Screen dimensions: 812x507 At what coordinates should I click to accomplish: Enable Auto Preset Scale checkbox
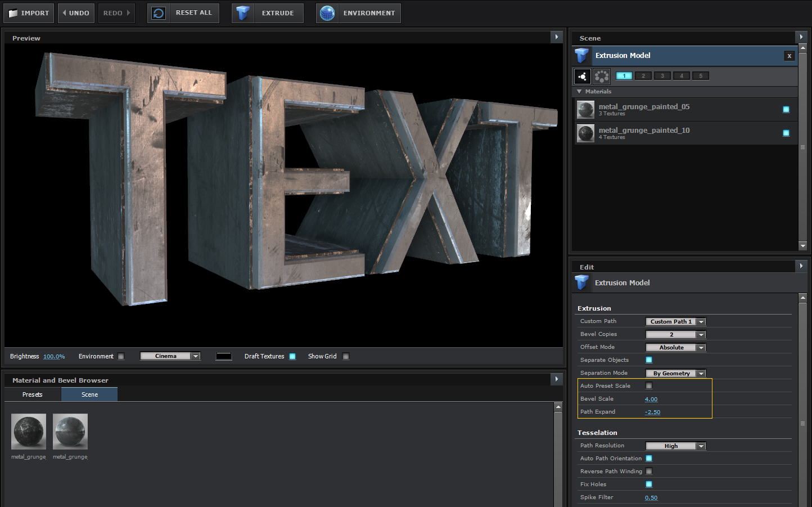pyautogui.click(x=649, y=386)
